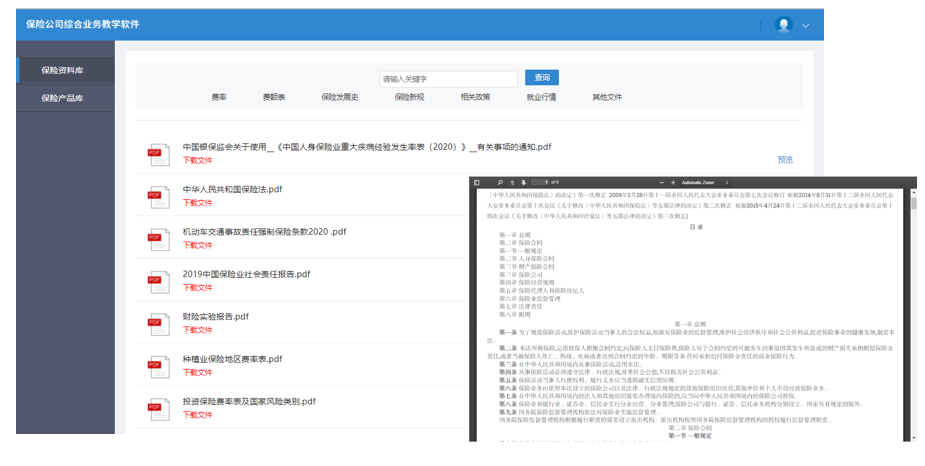
Task: Toggle the PDF viewer sidebar icon
Action: pyautogui.click(x=477, y=183)
